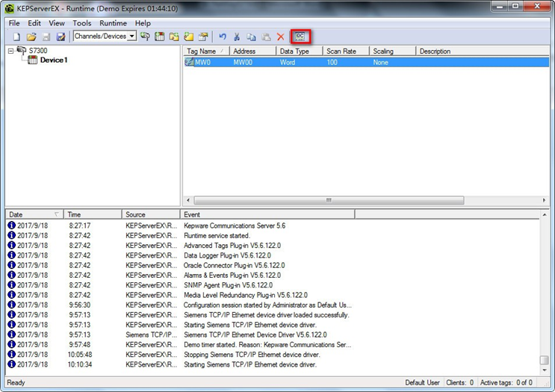Select the 'Runtime service started.' log entry
This screenshot has height=392, width=555.
[x=272, y=235]
